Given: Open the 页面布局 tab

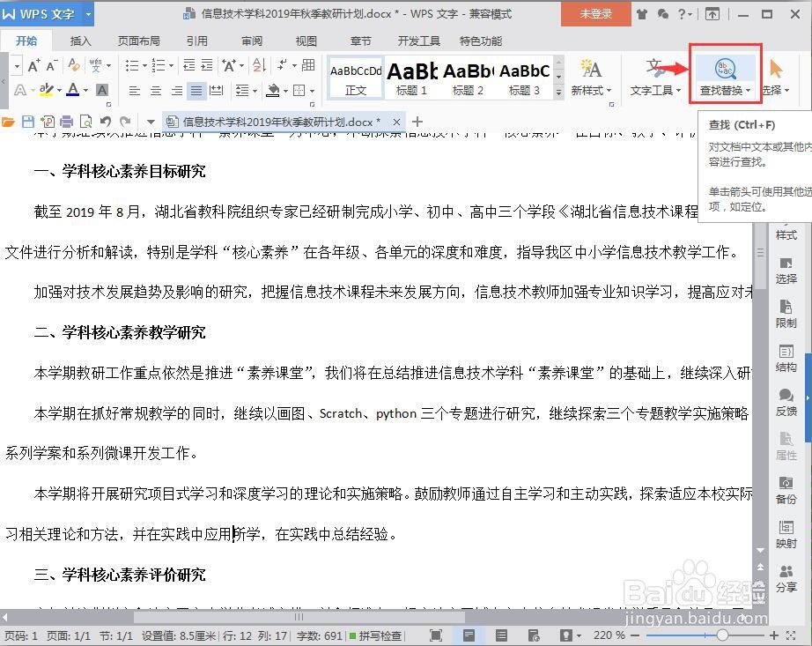Looking at the screenshot, I should tap(139, 41).
